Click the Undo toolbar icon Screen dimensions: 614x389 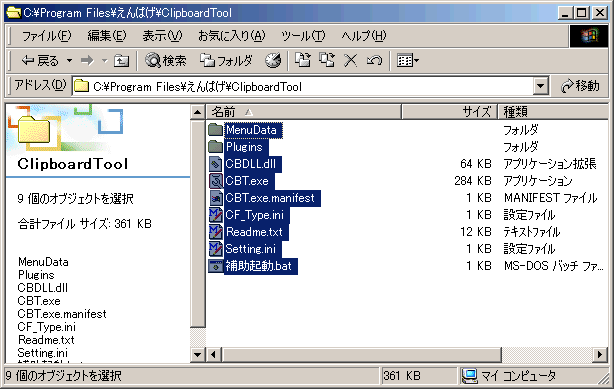coord(374,61)
